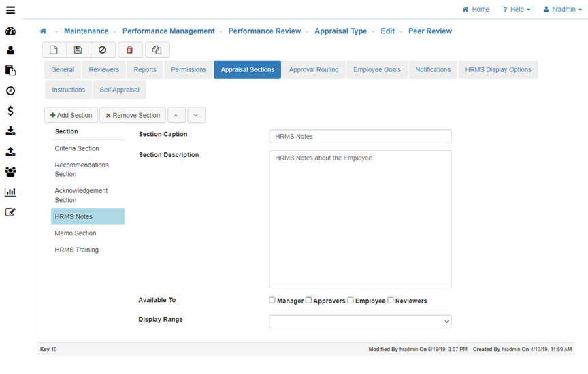Screen dimensions: 588x374
Task: Open the Employee Goals tab
Action: [x=376, y=69]
